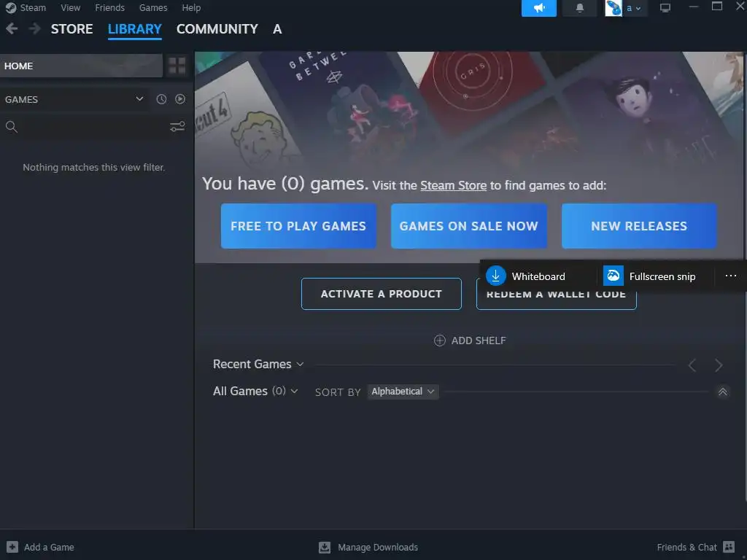
Task: Click the Fullscreen snip icon
Action: [613, 276]
